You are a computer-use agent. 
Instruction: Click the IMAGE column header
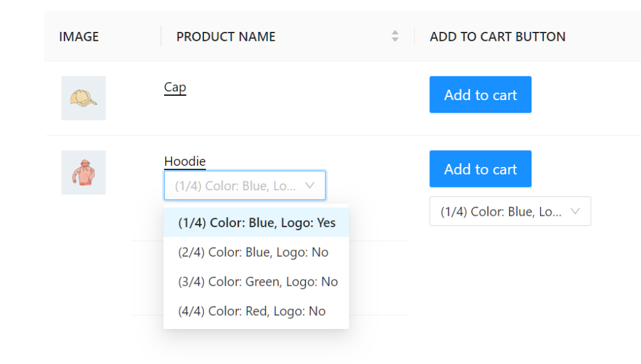click(79, 37)
